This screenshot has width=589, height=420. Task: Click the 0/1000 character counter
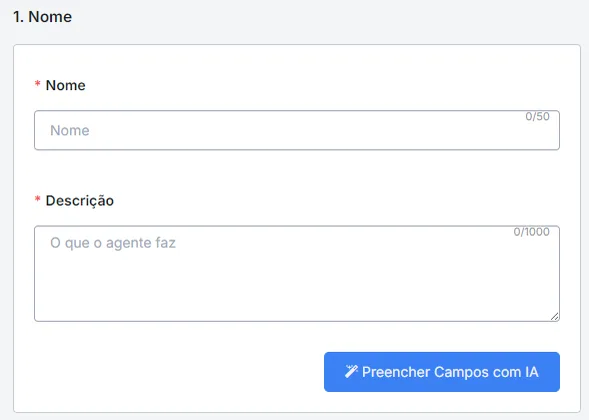(531, 232)
